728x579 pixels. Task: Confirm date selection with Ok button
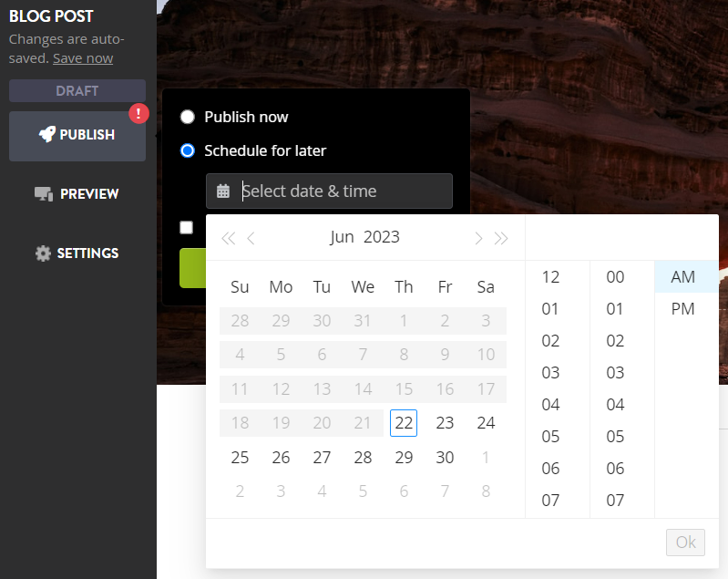click(x=685, y=543)
